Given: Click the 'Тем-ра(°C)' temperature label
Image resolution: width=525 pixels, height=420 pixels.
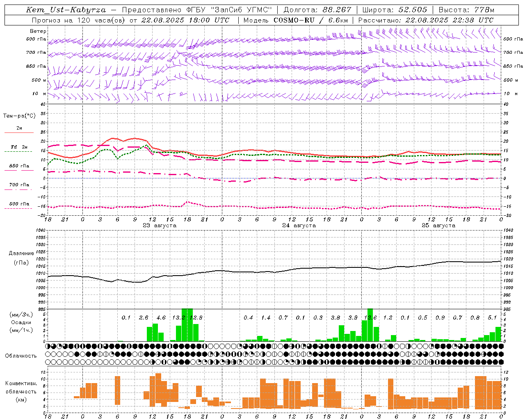Looking at the screenshot, I should [x=19, y=116].
